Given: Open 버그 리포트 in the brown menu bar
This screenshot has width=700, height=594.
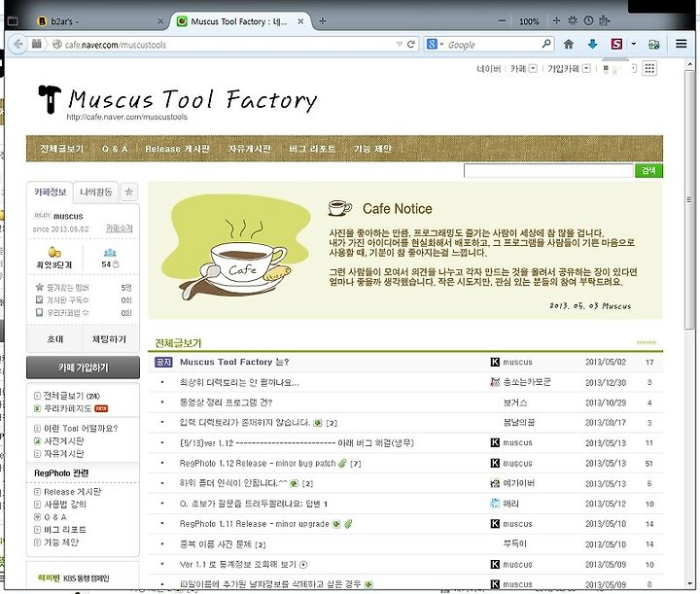Looking at the screenshot, I should [x=312, y=149].
